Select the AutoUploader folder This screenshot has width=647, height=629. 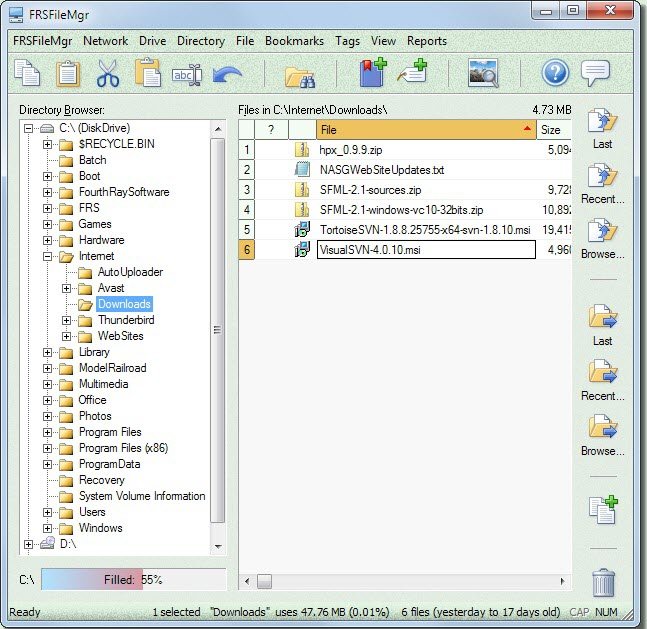(130, 272)
